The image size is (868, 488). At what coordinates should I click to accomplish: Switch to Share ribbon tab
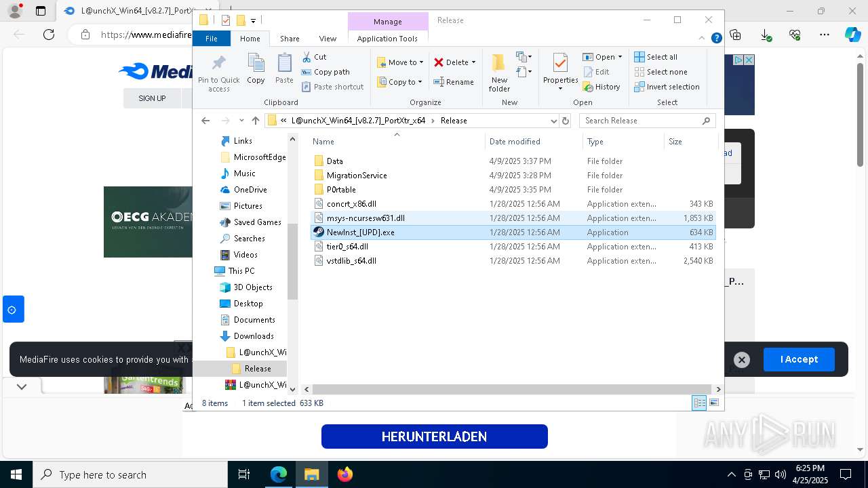[x=290, y=39]
